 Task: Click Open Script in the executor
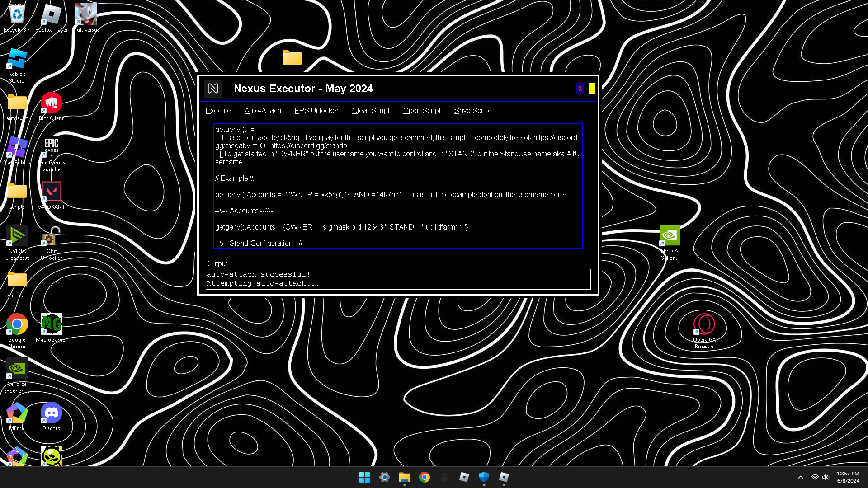click(422, 111)
